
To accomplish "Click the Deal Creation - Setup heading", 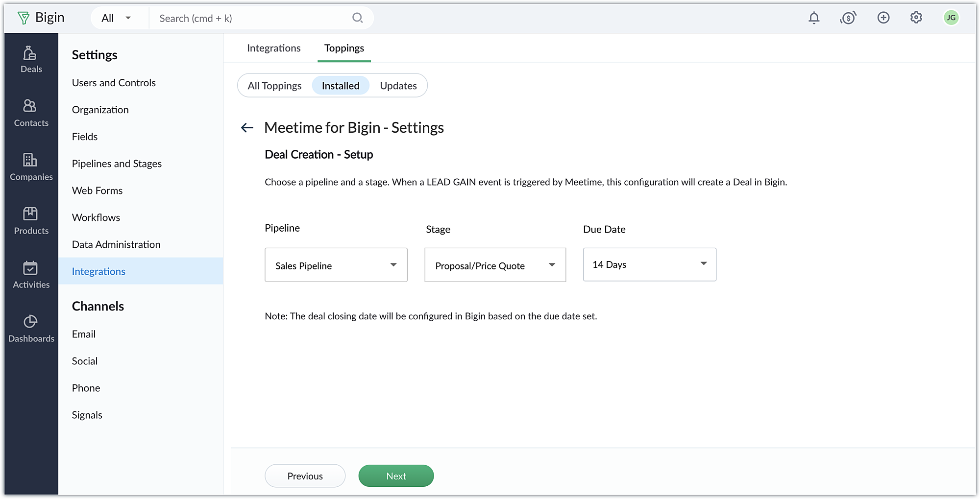I will (x=319, y=154).
